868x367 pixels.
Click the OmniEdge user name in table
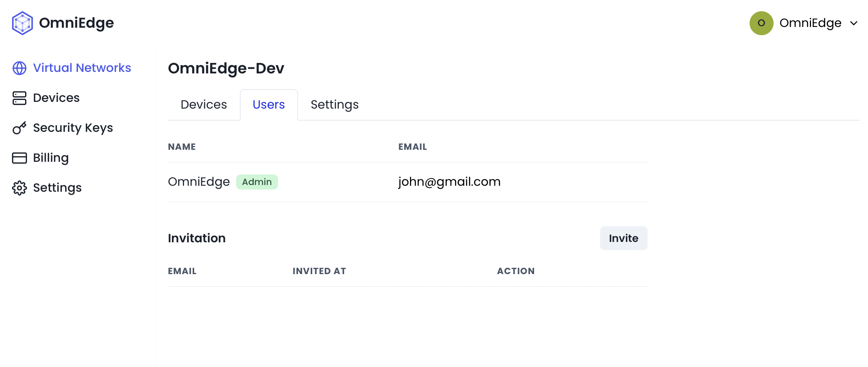(199, 182)
